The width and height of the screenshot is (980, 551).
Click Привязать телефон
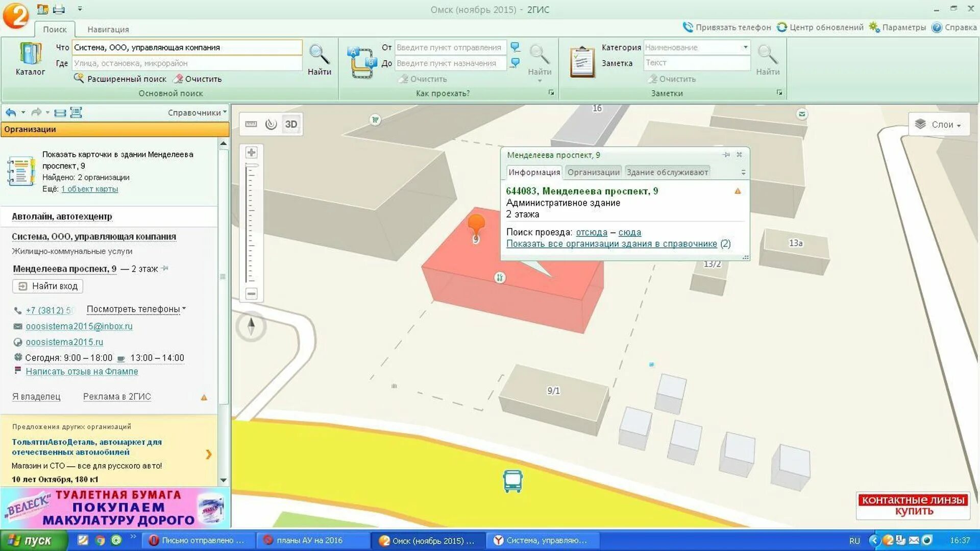727,27
